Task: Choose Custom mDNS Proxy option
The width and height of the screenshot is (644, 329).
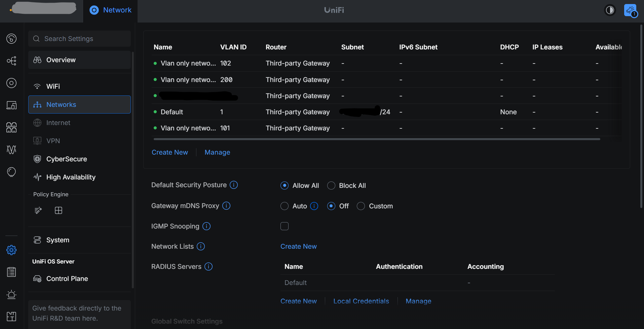Action: click(x=361, y=206)
